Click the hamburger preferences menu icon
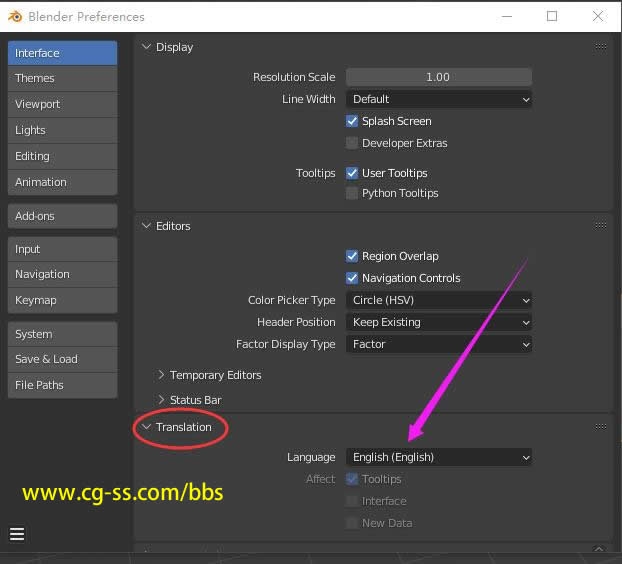 (17, 534)
